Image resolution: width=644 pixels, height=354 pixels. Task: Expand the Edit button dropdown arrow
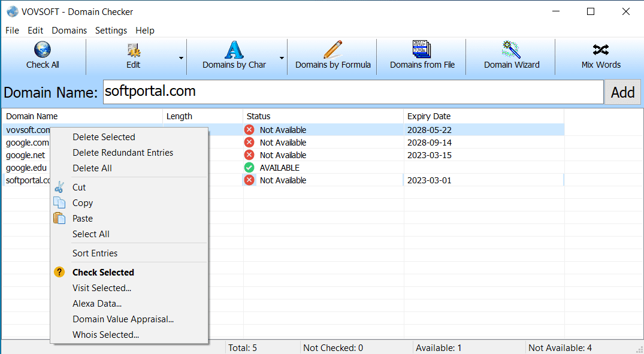point(181,58)
